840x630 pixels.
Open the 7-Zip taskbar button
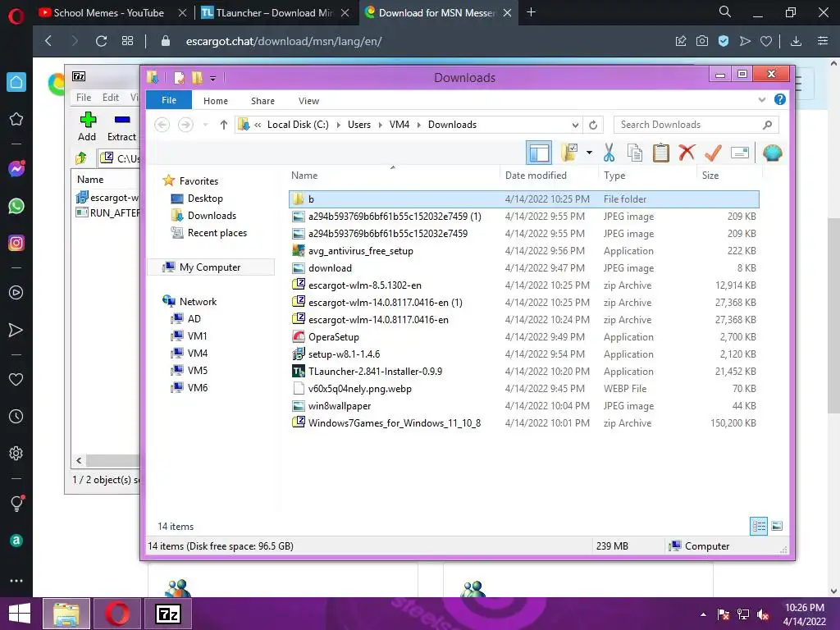click(168, 614)
